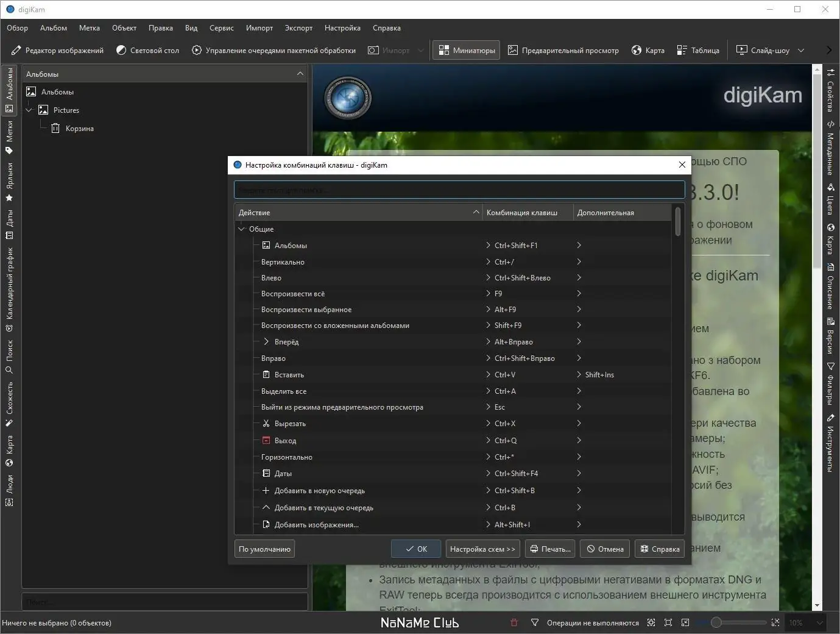Open the Фильтры right sidebar tab
Viewport: 840px width, 634px height.
point(830,384)
